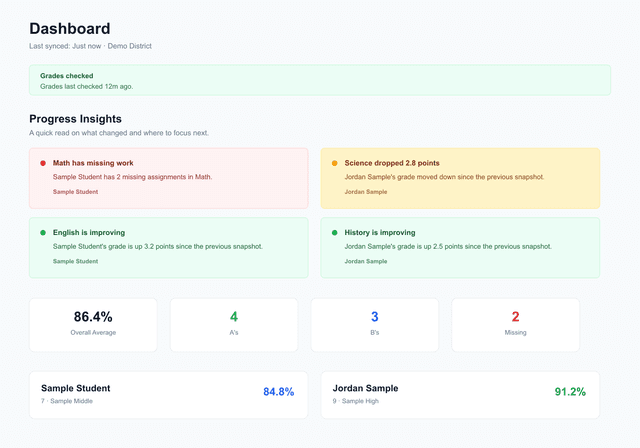Click the 84.8% grade for Sample Student

click(x=278, y=392)
